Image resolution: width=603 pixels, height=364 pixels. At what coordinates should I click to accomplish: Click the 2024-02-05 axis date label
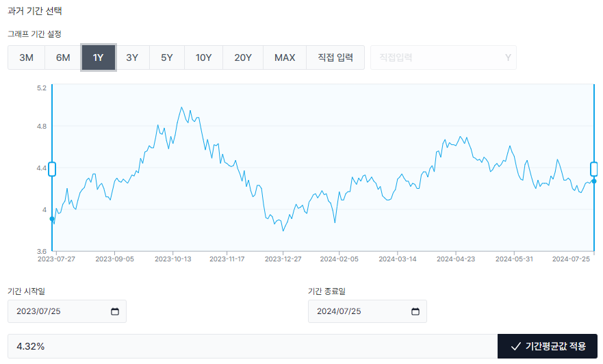click(339, 259)
